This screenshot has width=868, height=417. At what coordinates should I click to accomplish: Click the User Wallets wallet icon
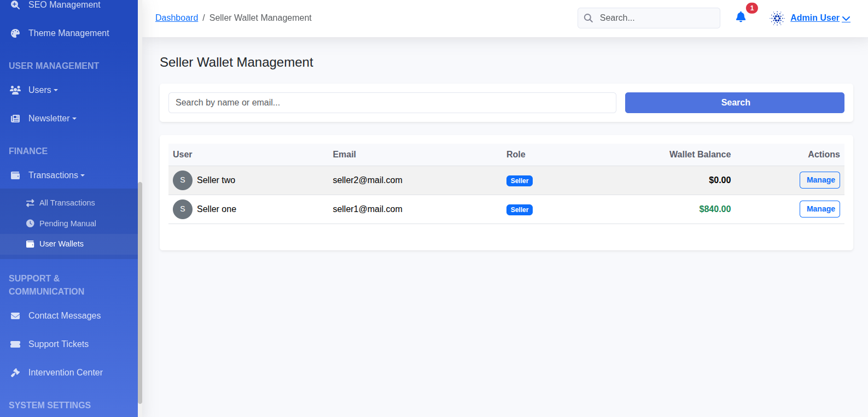click(30, 244)
